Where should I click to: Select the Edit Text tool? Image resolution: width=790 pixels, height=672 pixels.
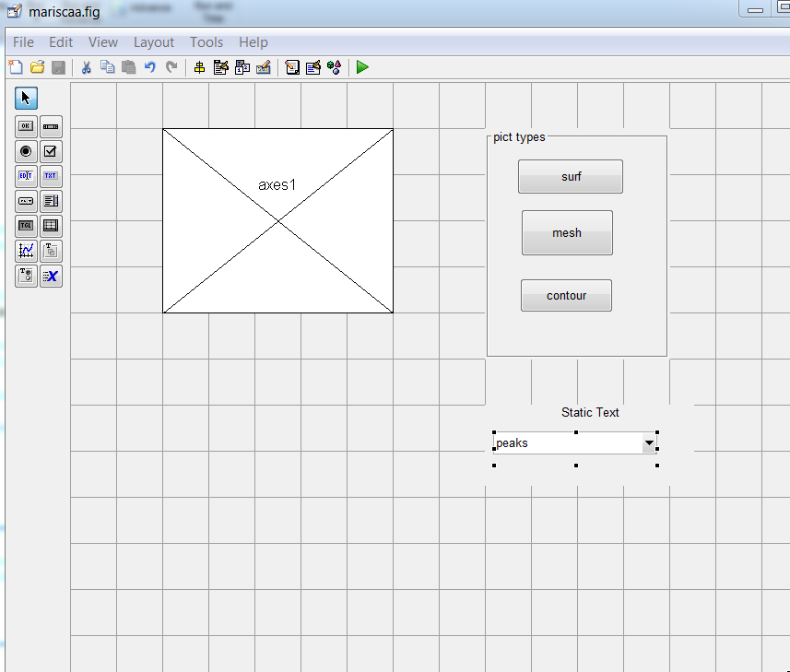pyautogui.click(x=26, y=176)
